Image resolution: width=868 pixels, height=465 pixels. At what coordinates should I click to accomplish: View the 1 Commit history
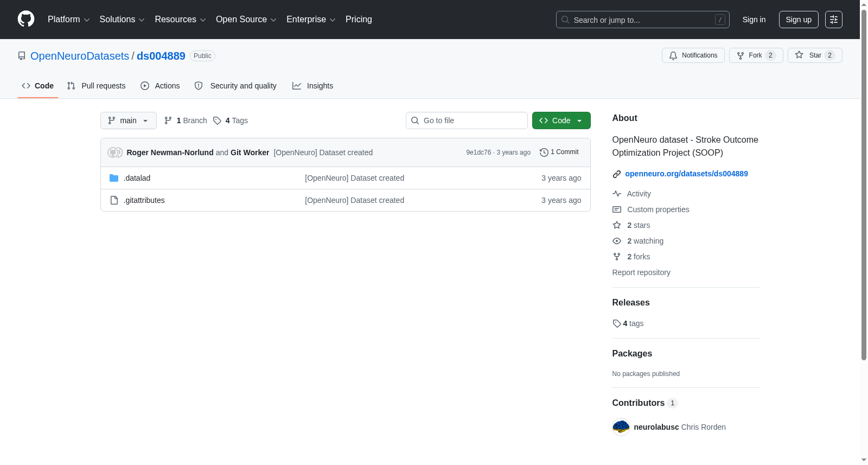(559, 152)
